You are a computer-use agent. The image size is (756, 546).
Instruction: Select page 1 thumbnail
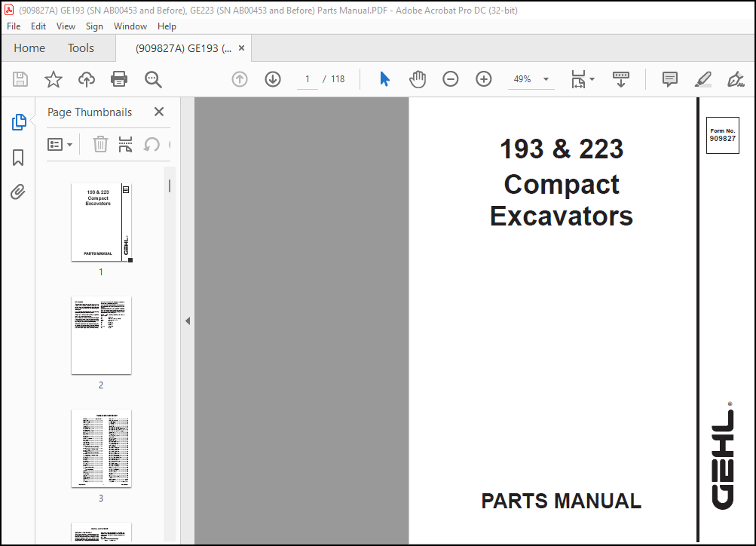pos(101,222)
